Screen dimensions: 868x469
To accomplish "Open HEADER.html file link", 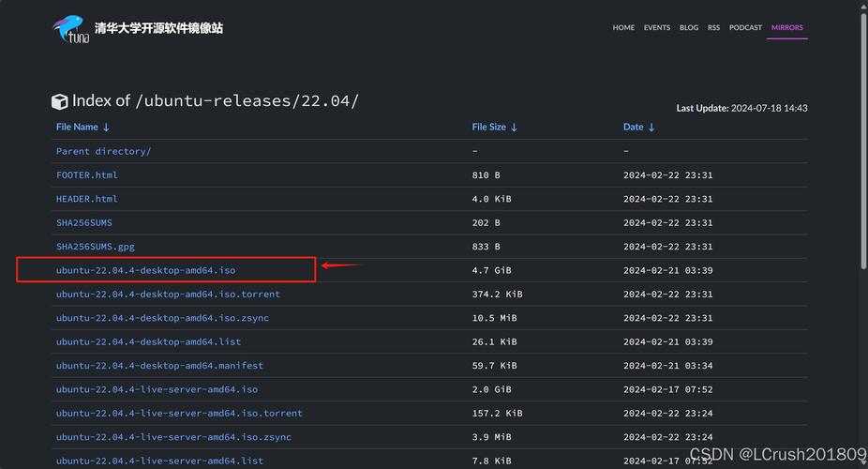I will point(87,199).
